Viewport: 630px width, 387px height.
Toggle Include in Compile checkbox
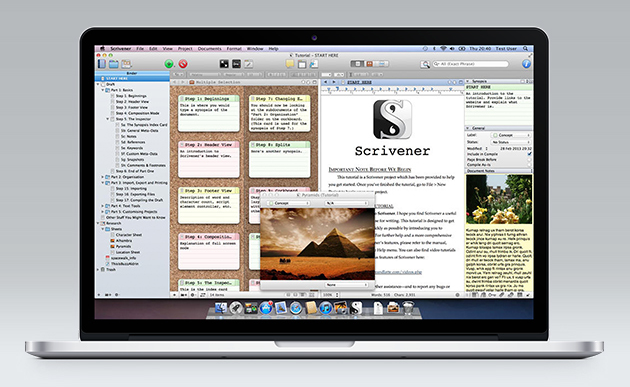(530, 154)
